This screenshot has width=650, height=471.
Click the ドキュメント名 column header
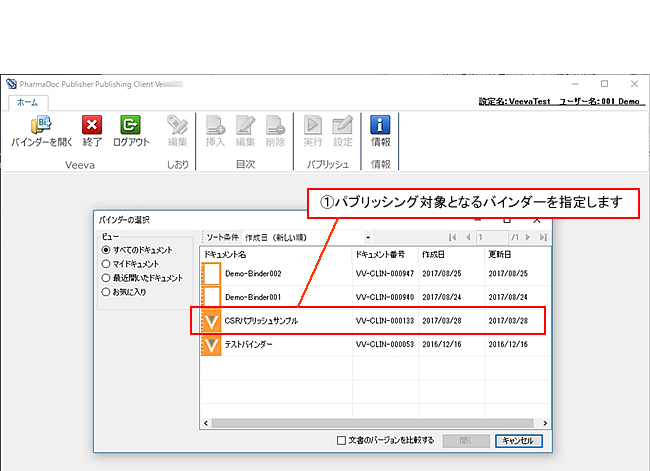click(276, 255)
